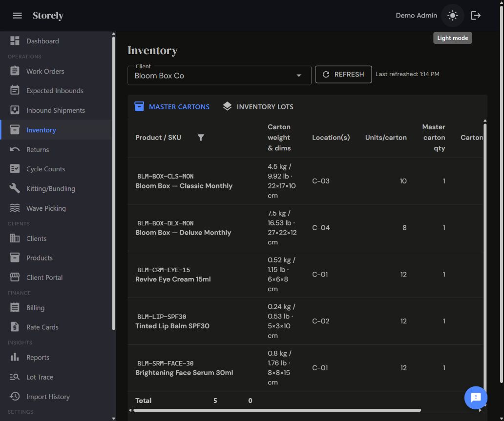The height and width of the screenshot is (421, 504).
Task: Click location C-04 cell
Action: point(321,228)
